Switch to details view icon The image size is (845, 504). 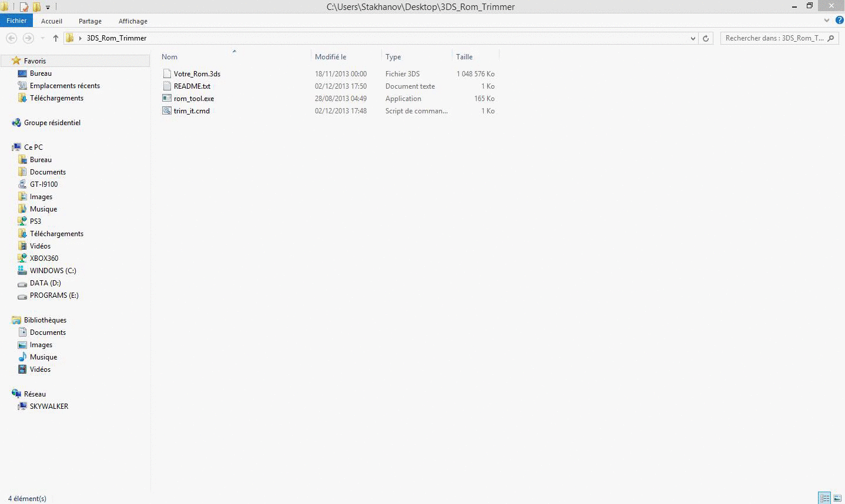tap(824, 498)
